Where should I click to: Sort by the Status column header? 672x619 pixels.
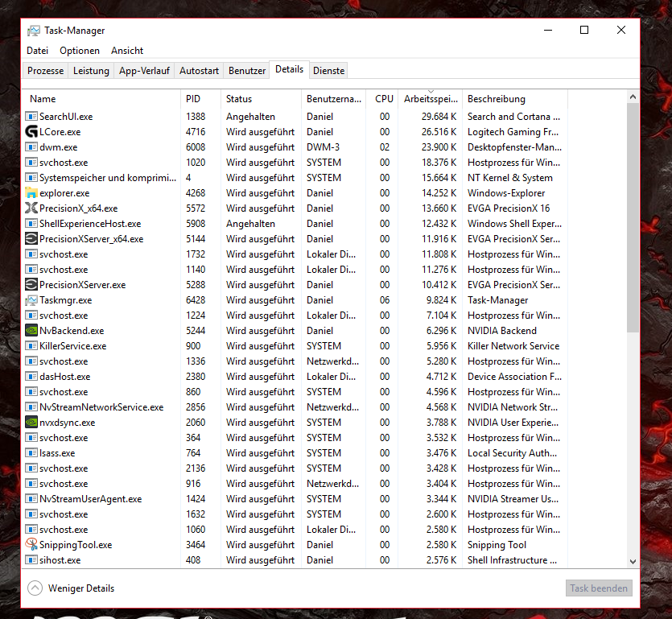(x=262, y=98)
